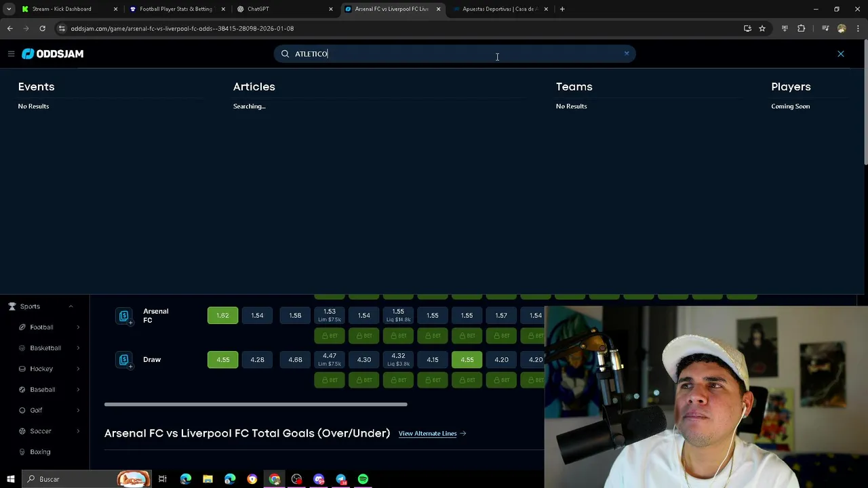The image size is (868, 488).
Task: View site information icon in address bar
Action: coord(62,28)
